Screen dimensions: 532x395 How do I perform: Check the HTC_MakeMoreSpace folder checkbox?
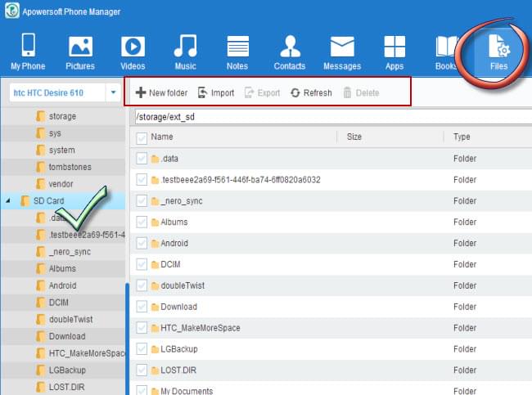(142, 328)
